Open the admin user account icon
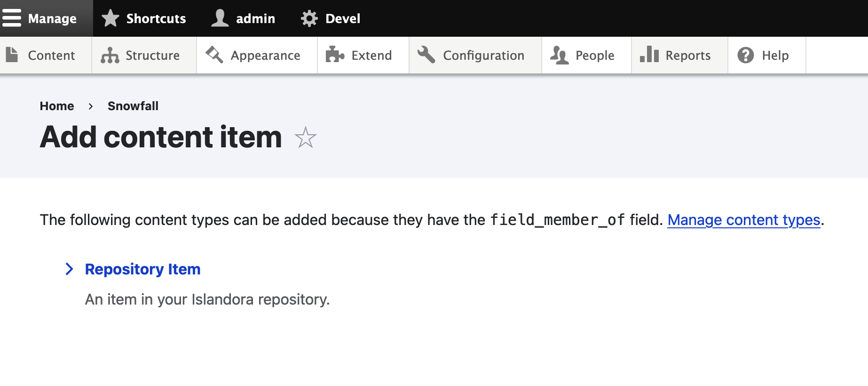 click(219, 18)
